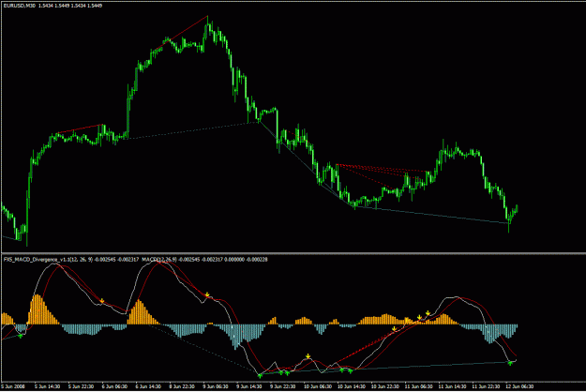
Task: Click the '9 Jun 22:30' time axis label
Action: pos(283,386)
